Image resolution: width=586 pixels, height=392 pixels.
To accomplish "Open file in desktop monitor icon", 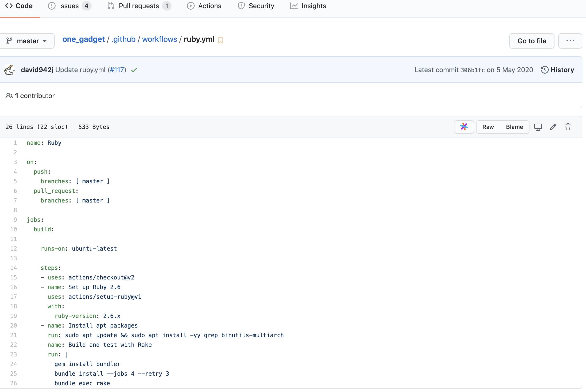I will (x=538, y=127).
